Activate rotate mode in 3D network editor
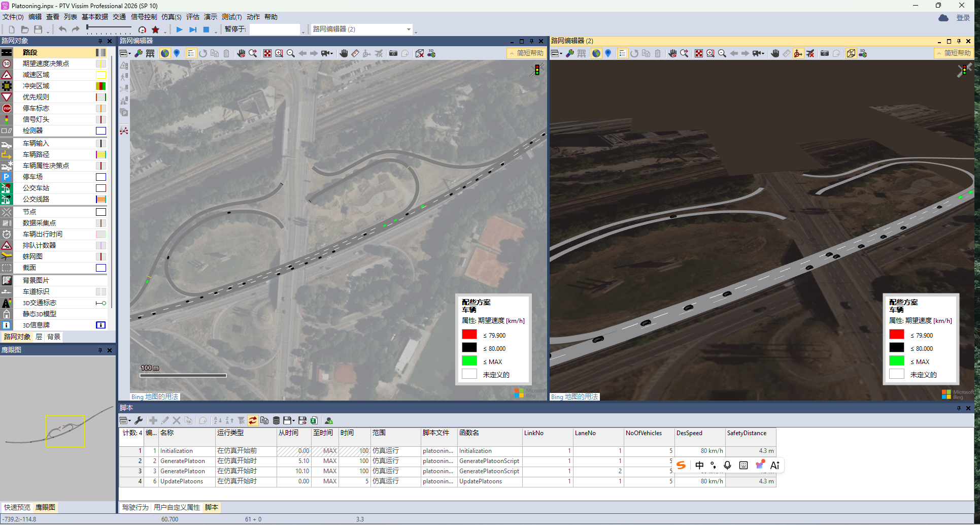The width and height of the screenshot is (980, 525). [798, 53]
